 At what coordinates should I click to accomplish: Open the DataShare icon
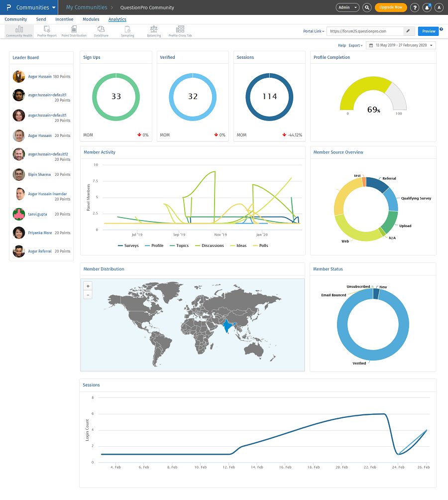(101, 31)
